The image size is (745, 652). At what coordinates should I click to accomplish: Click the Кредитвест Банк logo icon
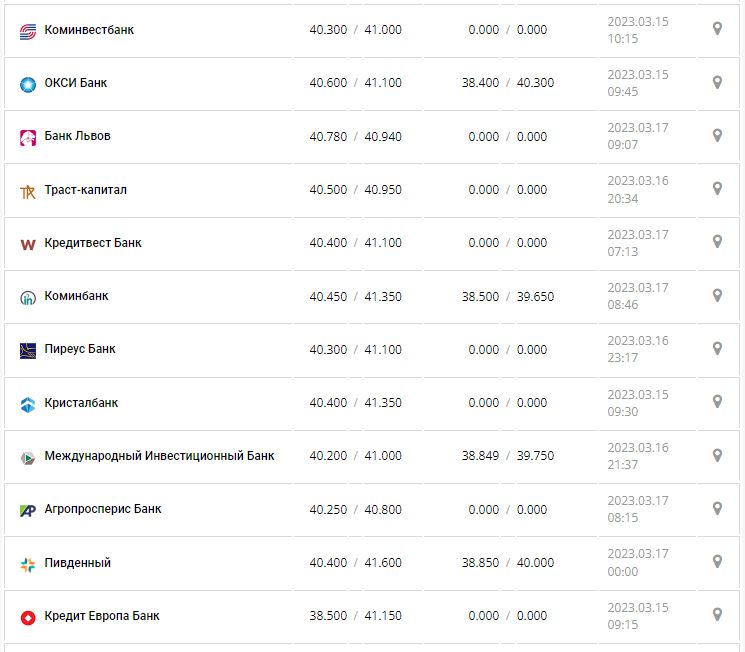click(x=28, y=244)
